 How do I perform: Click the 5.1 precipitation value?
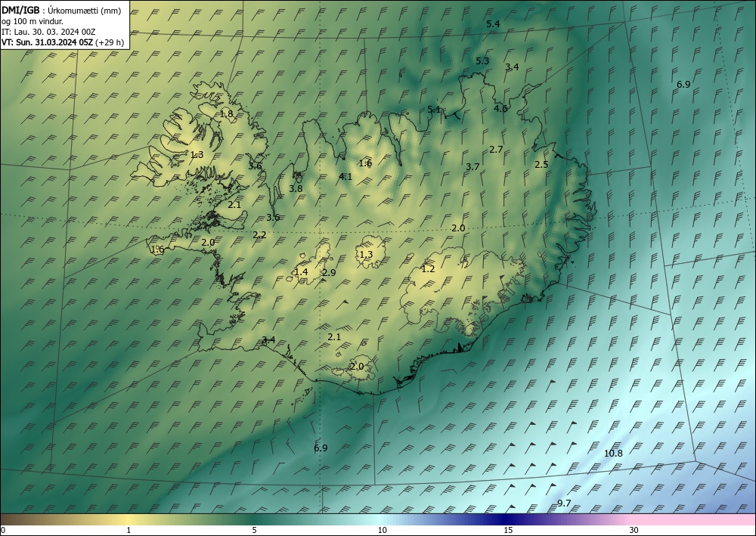pyautogui.click(x=435, y=110)
